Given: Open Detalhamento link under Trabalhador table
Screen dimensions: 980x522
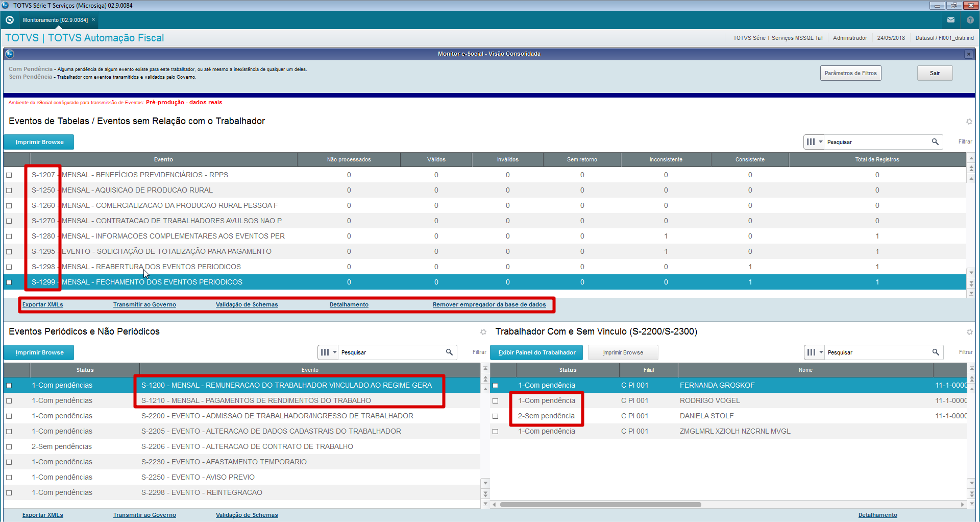Looking at the screenshot, I should 878,515.
